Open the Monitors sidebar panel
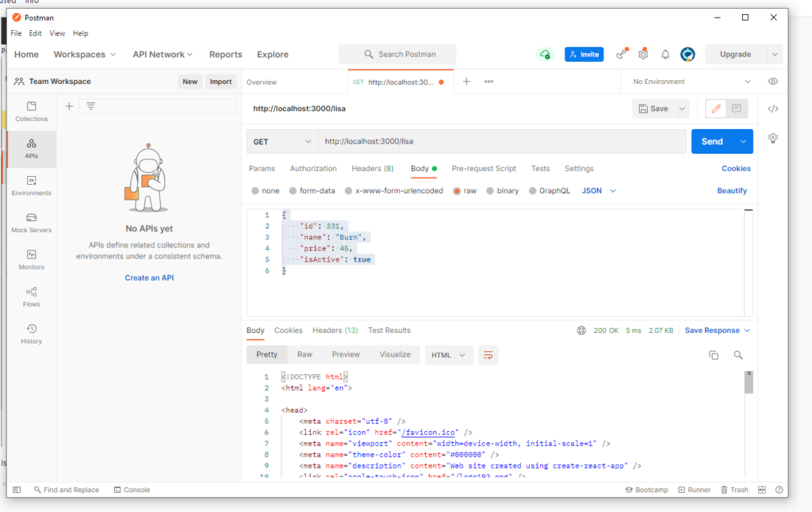Viewport: 812px width, 512px height. (x=31, y=260)
